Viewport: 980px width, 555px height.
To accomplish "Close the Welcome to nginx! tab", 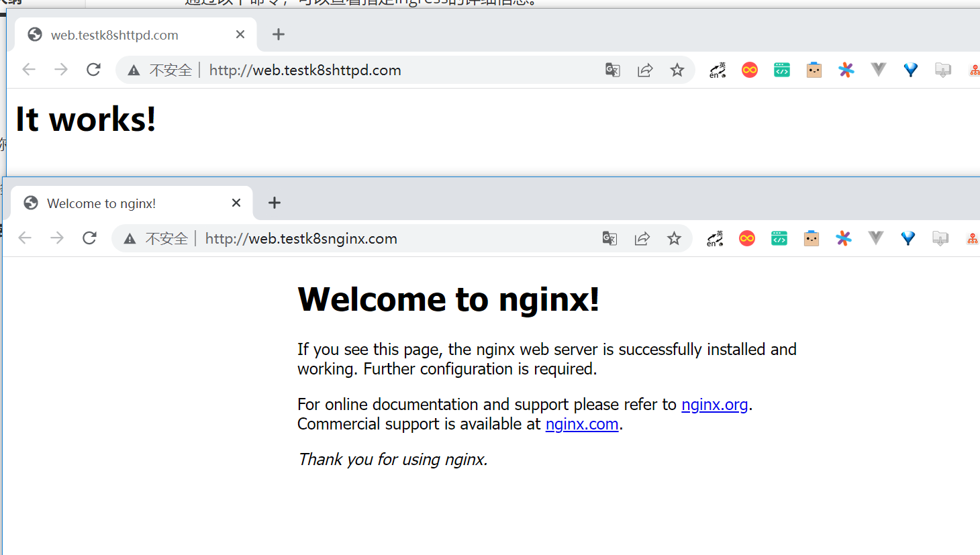I will point(236,203).
